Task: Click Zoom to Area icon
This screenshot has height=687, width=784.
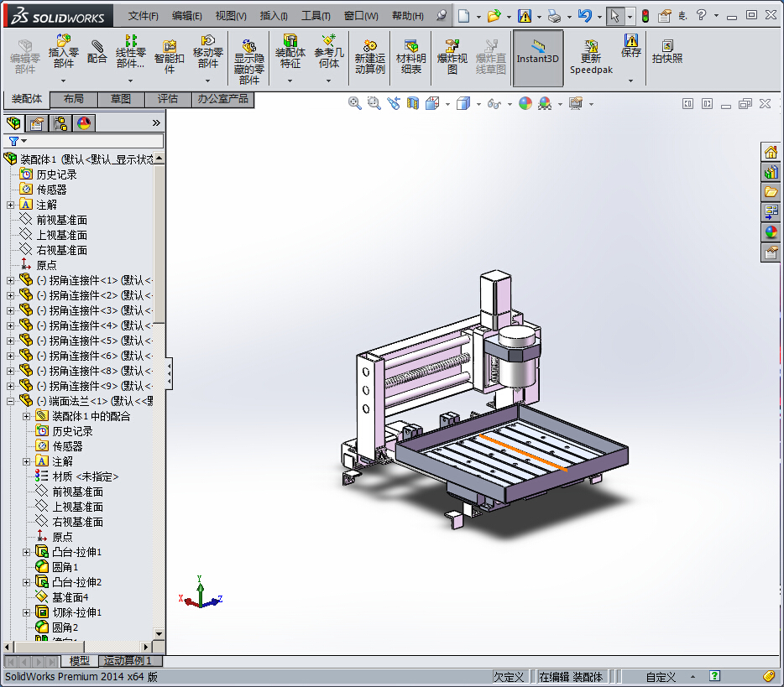Action: point(374,103)
